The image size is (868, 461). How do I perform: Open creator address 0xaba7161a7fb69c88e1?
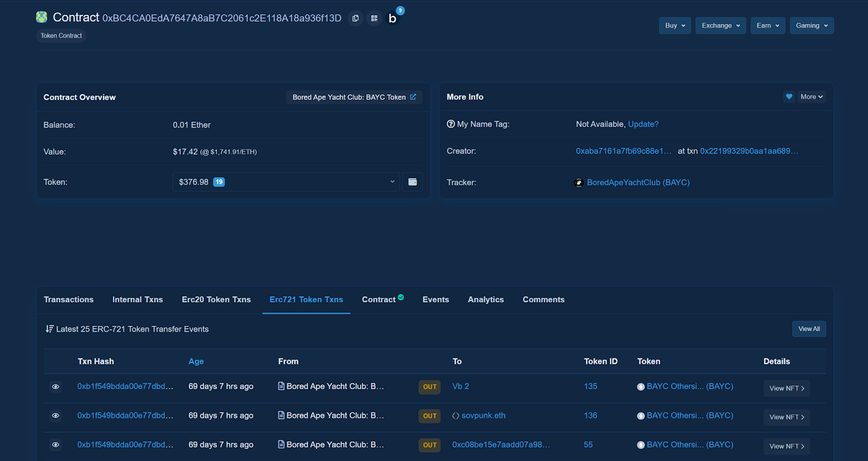click(x=624, y=151)
